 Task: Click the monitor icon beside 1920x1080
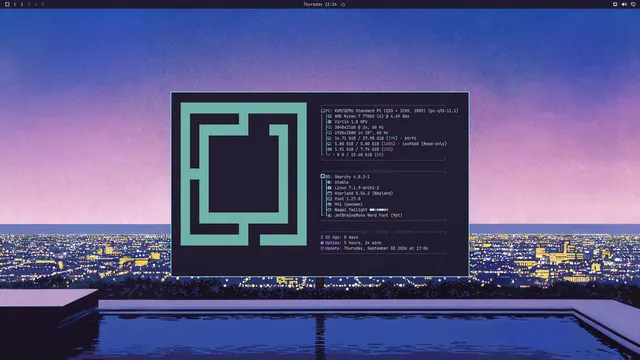click(329, 133)
